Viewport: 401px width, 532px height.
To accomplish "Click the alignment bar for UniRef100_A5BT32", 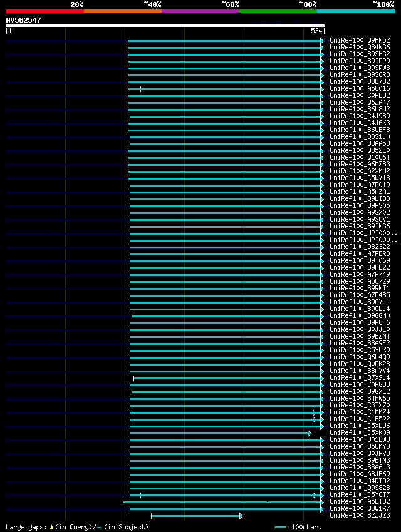I will coord(224,502).
